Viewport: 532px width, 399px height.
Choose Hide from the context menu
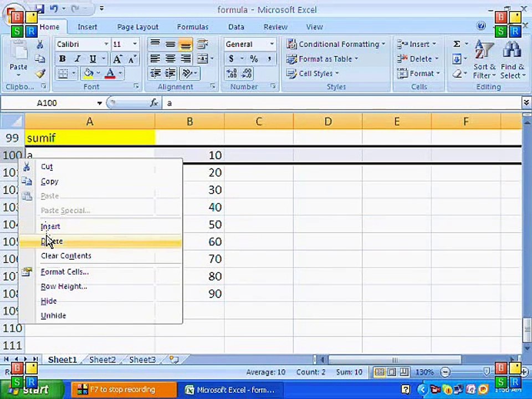click(100, 301)
